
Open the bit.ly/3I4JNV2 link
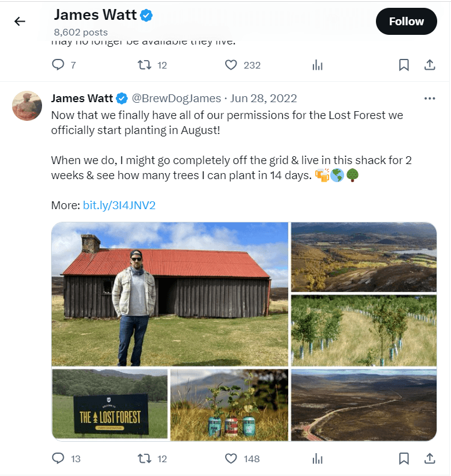pos(119,206)
